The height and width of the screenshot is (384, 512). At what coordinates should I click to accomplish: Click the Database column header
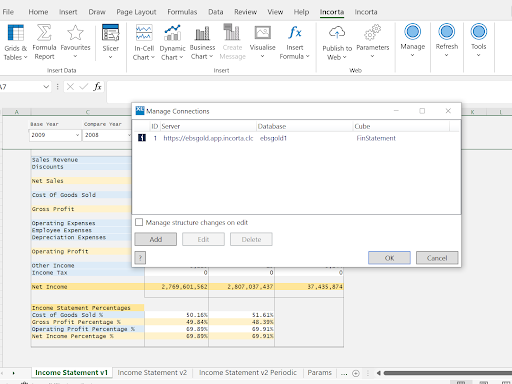[x=304, y=126]
